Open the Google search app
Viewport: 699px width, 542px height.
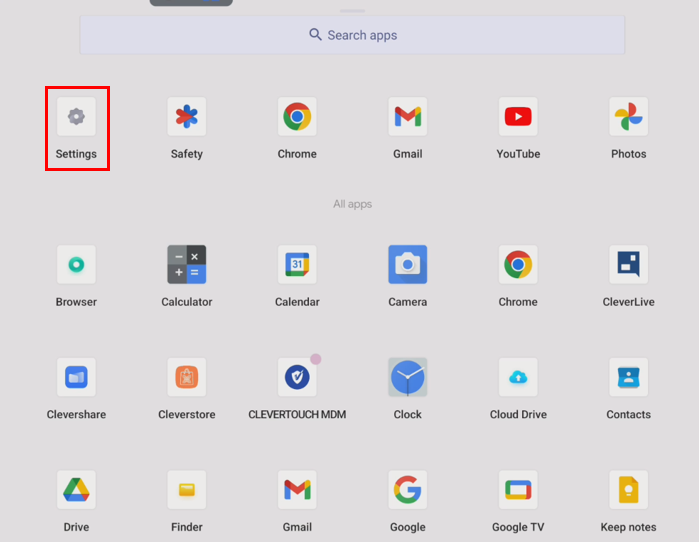click(x=407, y=490)
